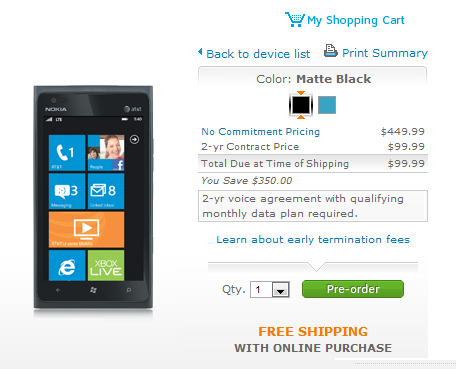
Task: Click the circled arrow on phone screen
Action: [134, 139]
